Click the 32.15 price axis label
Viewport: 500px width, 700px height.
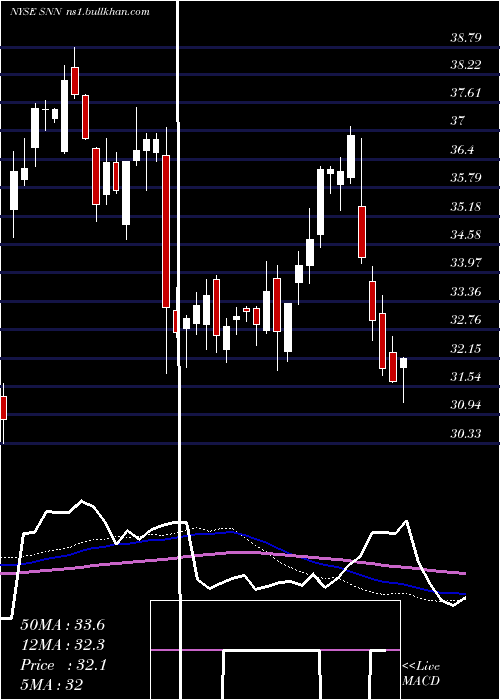[466, 348]
